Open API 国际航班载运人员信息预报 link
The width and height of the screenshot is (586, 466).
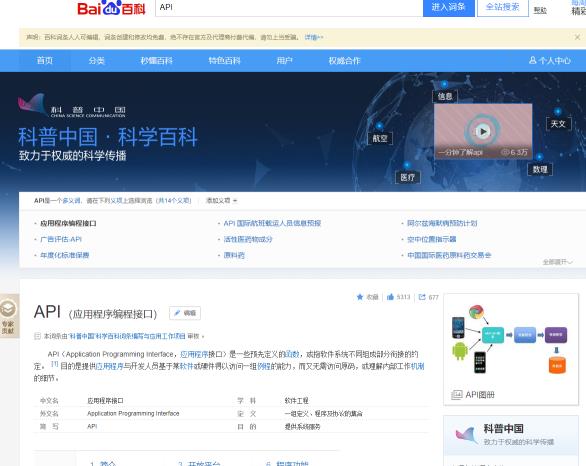[272, 223]
